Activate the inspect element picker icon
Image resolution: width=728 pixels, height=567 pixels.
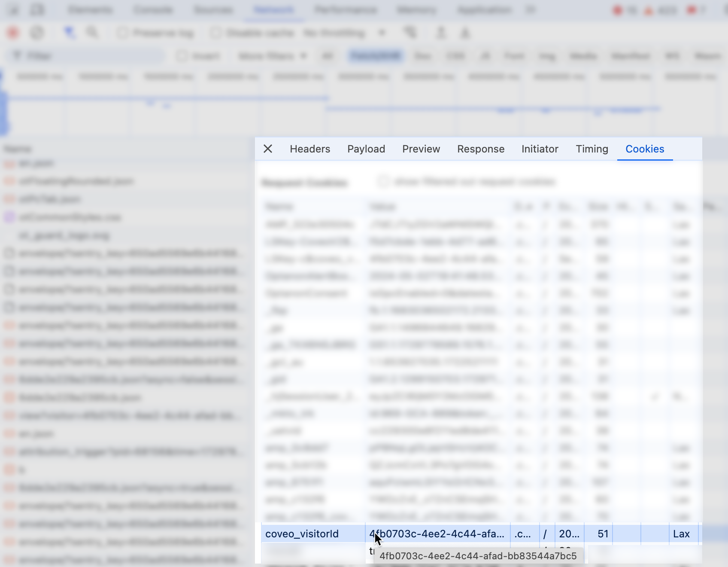14,10
